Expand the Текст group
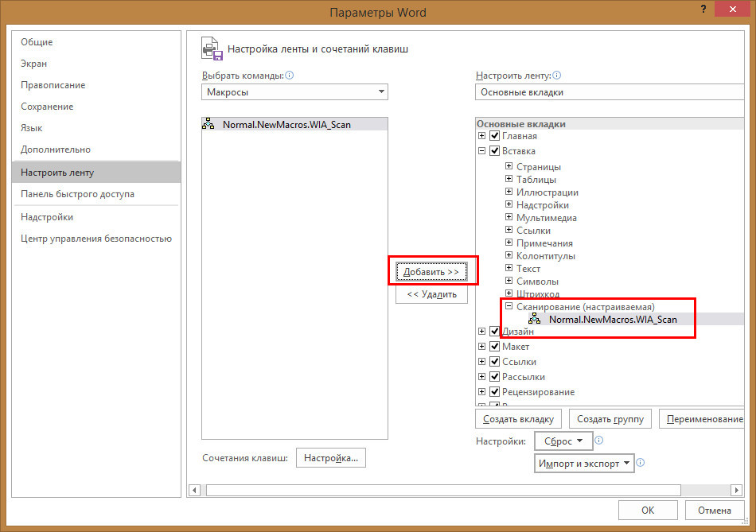This screenshot has width=756, height=532. [x=509, y=268]
